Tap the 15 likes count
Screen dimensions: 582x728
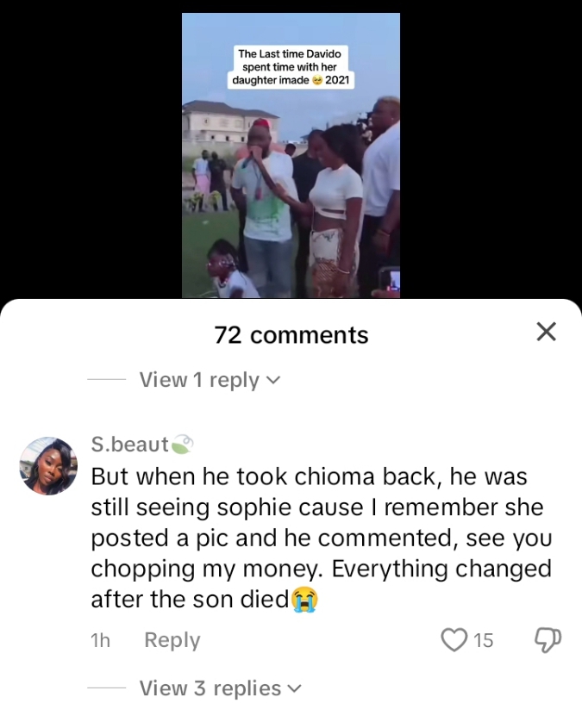click(x=484, y=641)
